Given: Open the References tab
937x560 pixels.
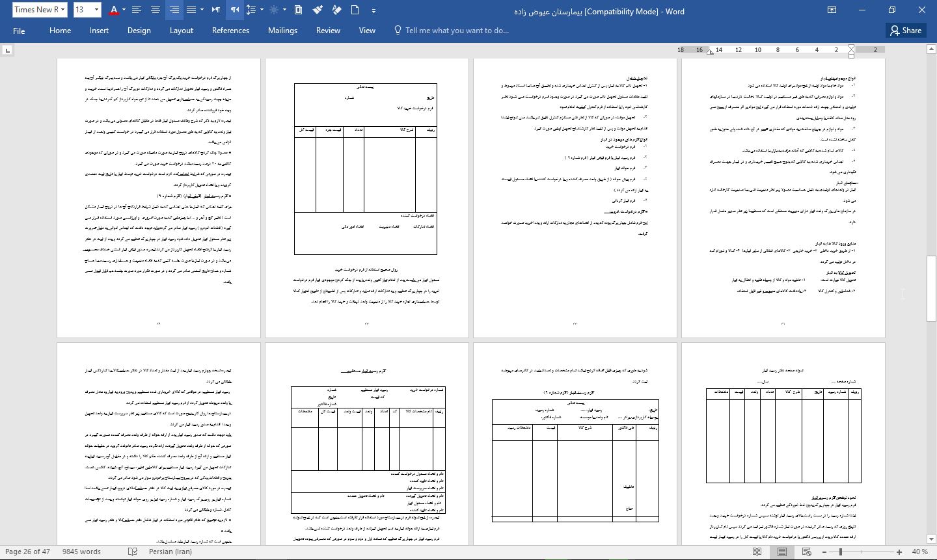Looking at the screenshot, I should click(230, 31).
